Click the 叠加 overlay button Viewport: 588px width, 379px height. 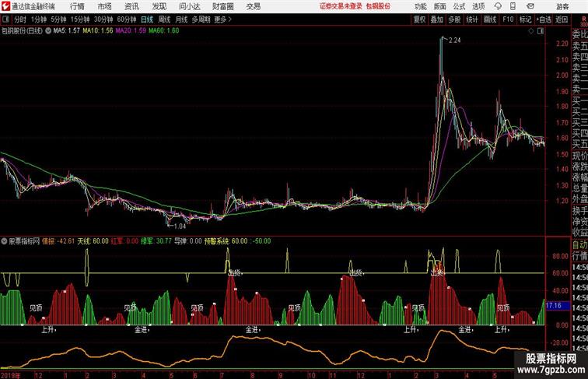click(437, 19)
